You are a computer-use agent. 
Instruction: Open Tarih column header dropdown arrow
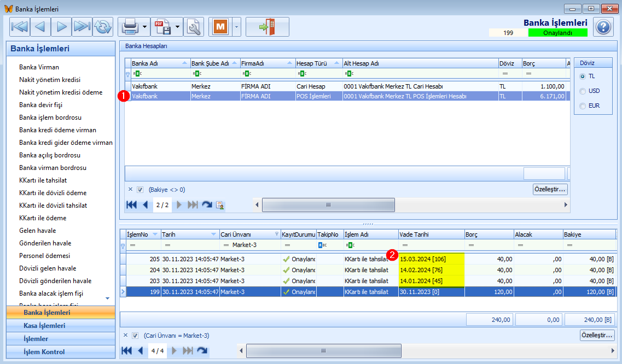[x=214, y=234]
